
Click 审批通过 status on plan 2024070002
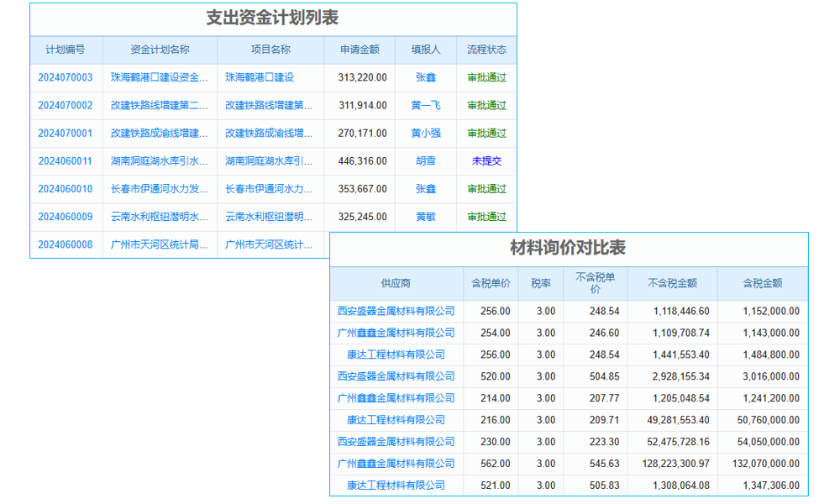pos(486,105)
